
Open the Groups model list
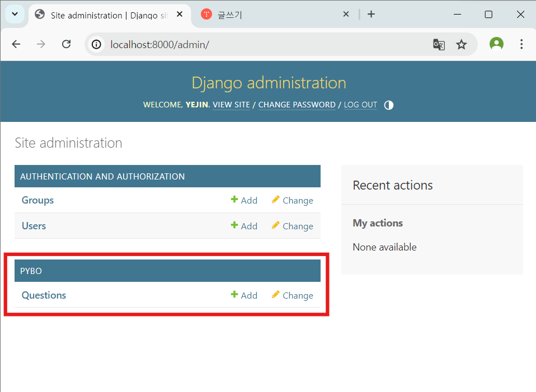tap(37, 200)
